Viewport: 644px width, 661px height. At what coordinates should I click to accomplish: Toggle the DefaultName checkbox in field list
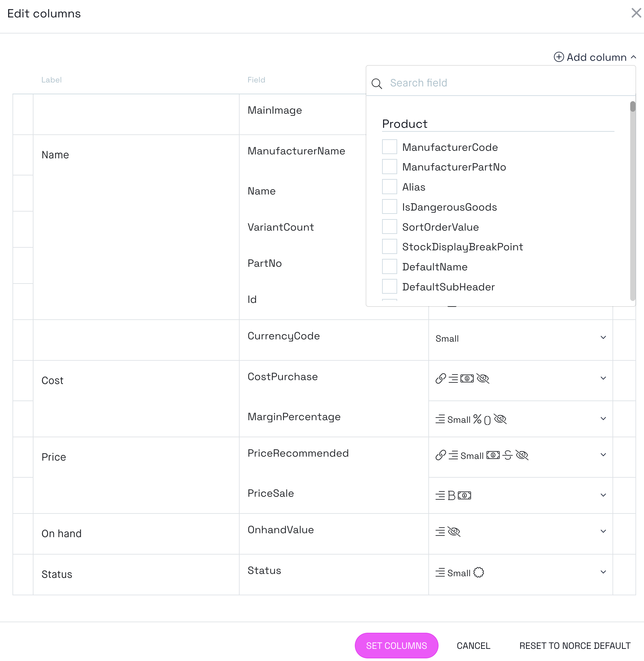click(389, 267)
